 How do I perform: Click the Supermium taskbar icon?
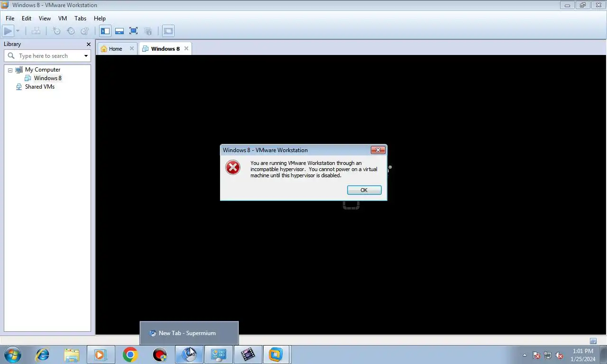click(x=189, y=355)
